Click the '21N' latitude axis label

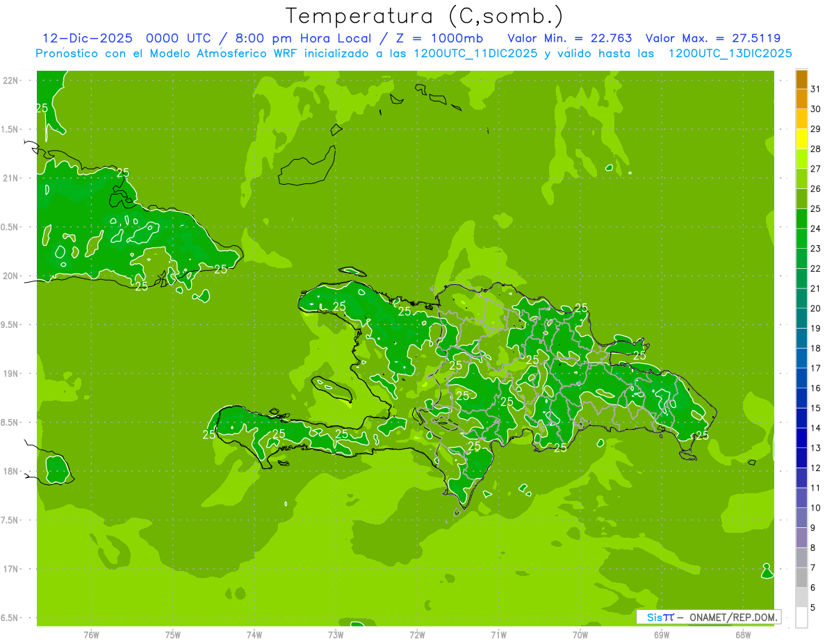point(11,179)
